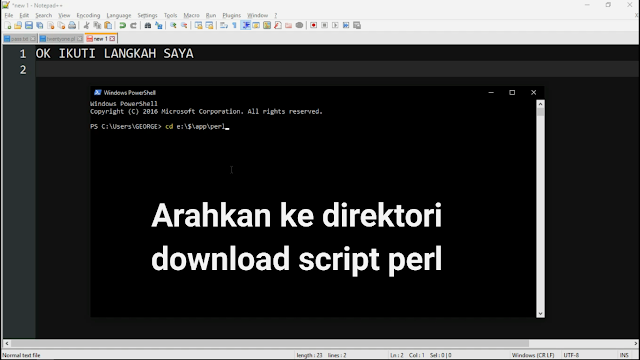Viewport: 640px width, 360px height.
Task: Open the Search menu
Action: (43, 15)
